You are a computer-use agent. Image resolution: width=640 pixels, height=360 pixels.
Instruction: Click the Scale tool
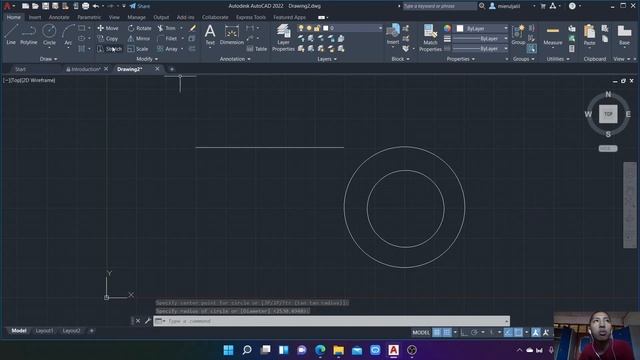[x=138, y=49]
